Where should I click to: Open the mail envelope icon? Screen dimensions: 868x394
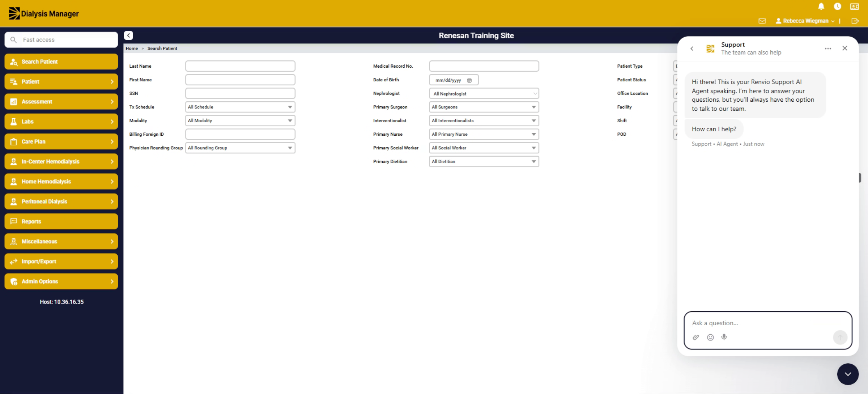(762, 21)
